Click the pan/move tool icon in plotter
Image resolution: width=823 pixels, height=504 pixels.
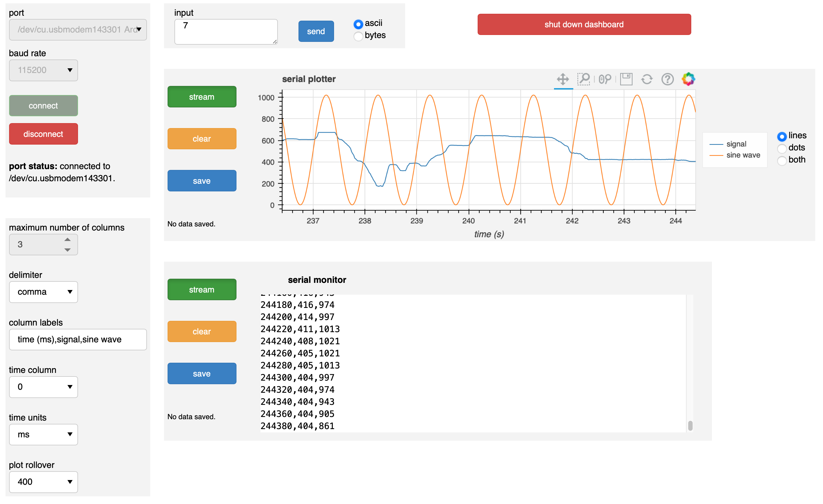tap(562, 79)
